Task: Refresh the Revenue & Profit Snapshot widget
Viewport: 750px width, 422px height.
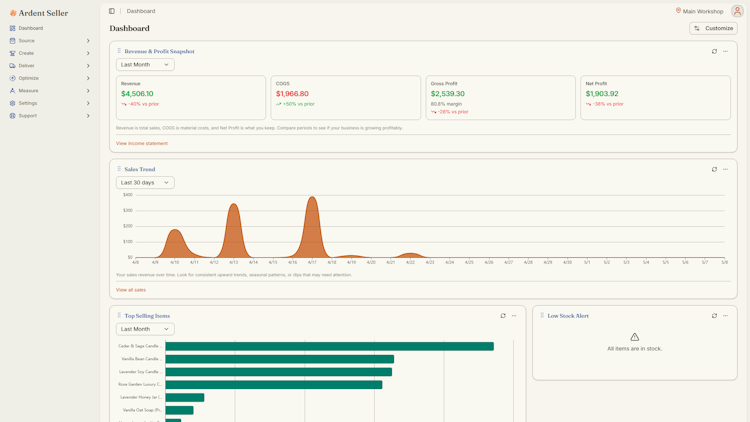Action: point(714,51)
